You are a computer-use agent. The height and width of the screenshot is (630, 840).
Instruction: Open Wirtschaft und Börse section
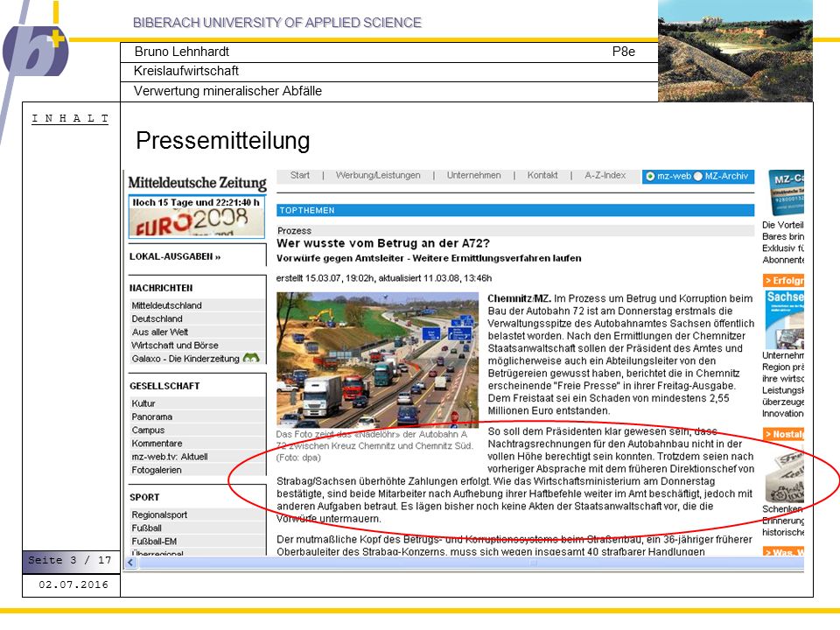pos(175,346)
